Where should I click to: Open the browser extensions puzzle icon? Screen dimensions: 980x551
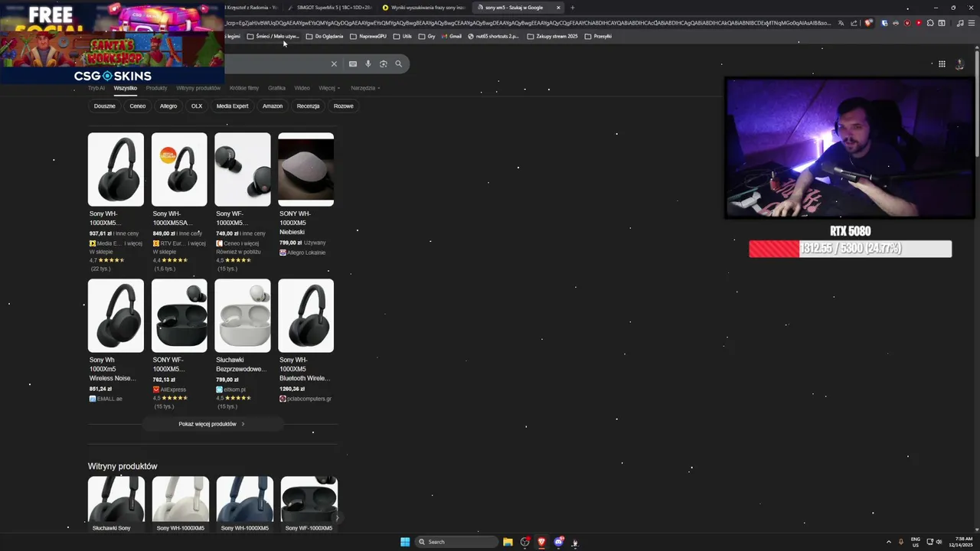(930, 23)
